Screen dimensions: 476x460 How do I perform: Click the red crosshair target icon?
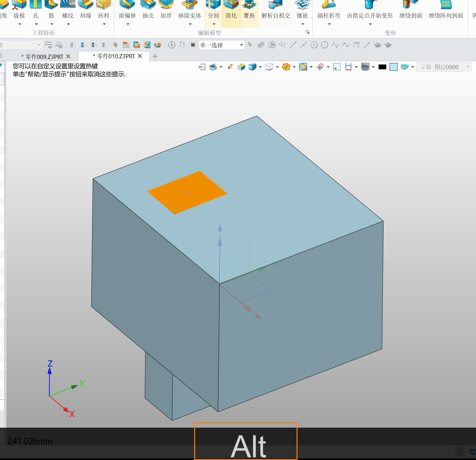click(x=320, y=67)
